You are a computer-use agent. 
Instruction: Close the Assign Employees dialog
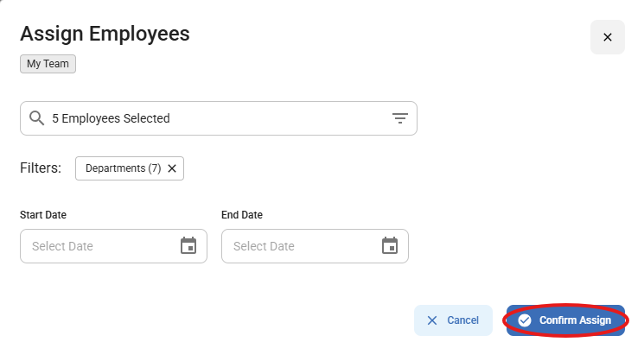point(607,37)
